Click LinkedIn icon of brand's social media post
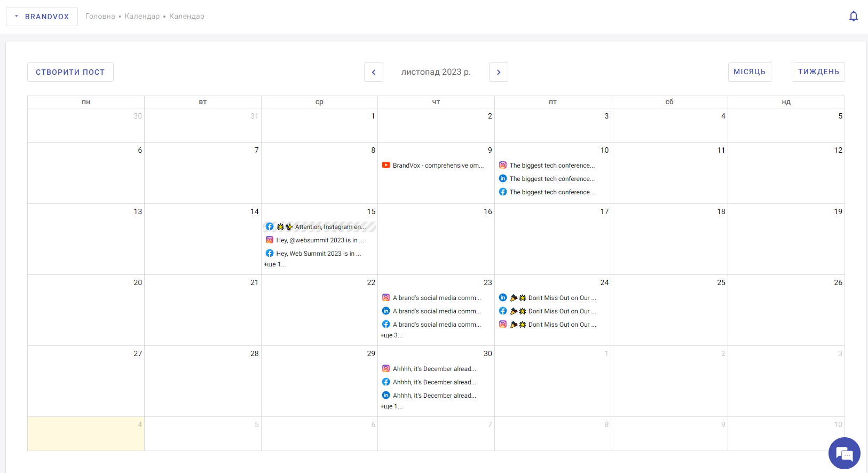 pyautogui.click(x=386, y=311)
